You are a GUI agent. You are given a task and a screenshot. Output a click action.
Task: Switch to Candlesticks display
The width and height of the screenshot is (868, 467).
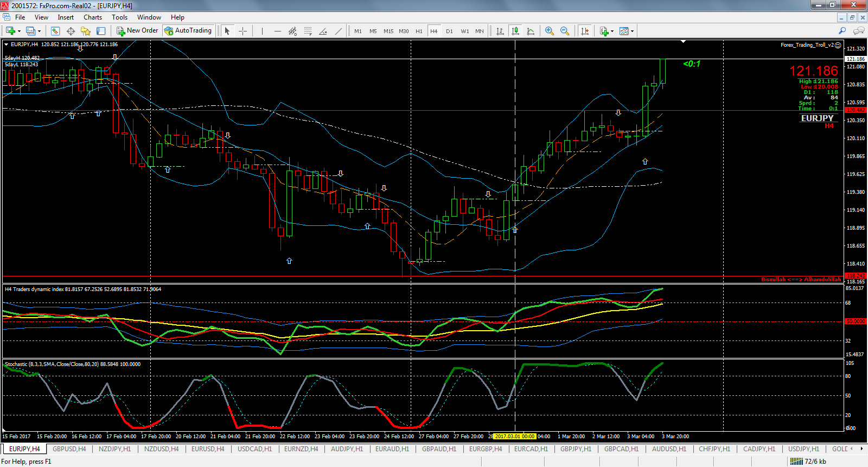click(515, 31)
